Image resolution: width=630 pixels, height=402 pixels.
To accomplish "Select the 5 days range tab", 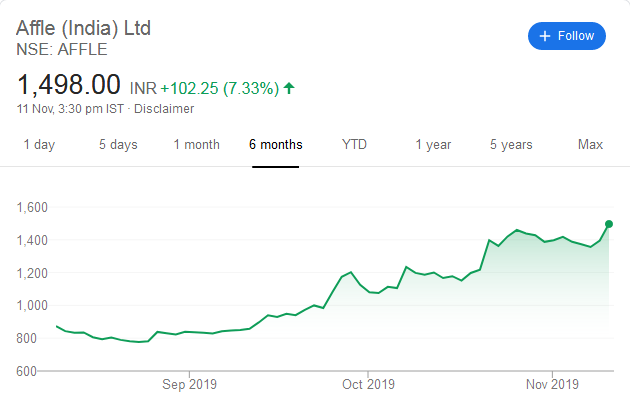I will pos(118,145).
